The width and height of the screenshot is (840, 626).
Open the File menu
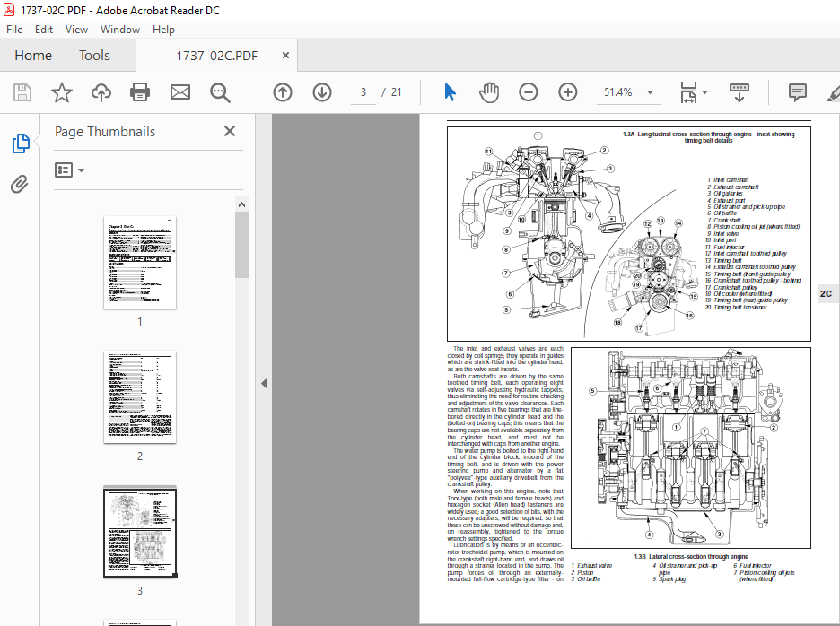[x=14, y=30]
